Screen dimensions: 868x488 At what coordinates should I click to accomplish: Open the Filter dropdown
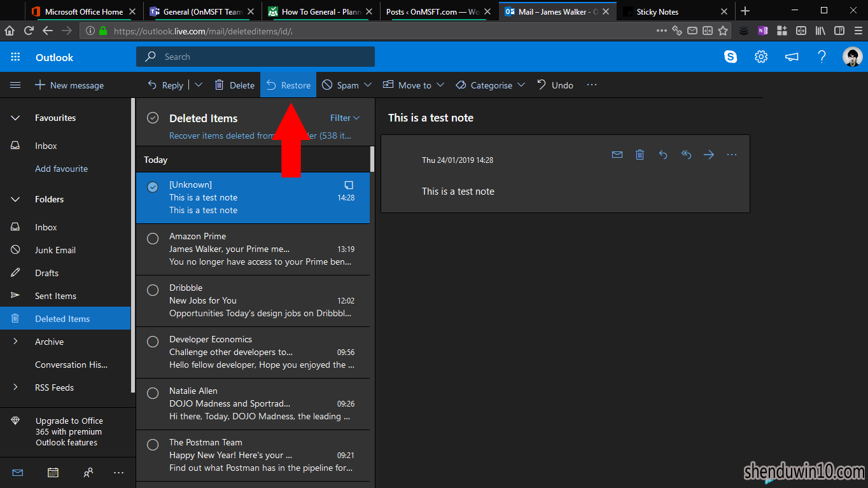pos(345,118)
